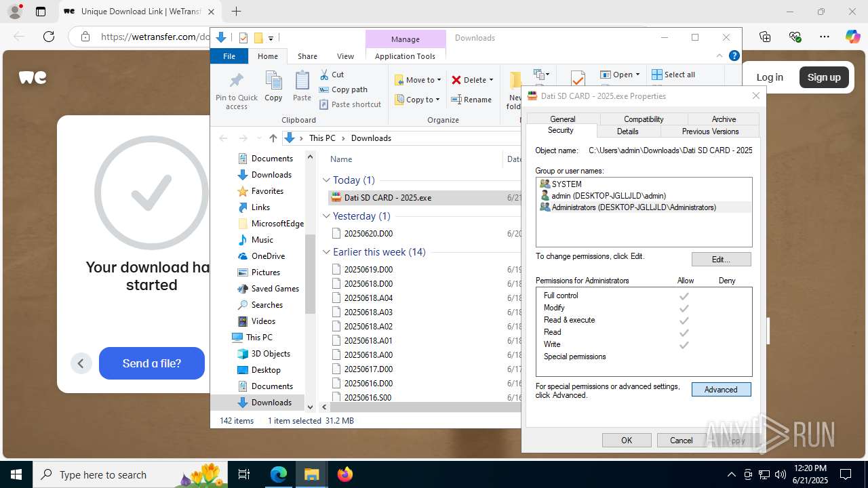Open OneDrive in navigation pane
Viewport: 868px width, 488px height.
(x=268, y=256)
